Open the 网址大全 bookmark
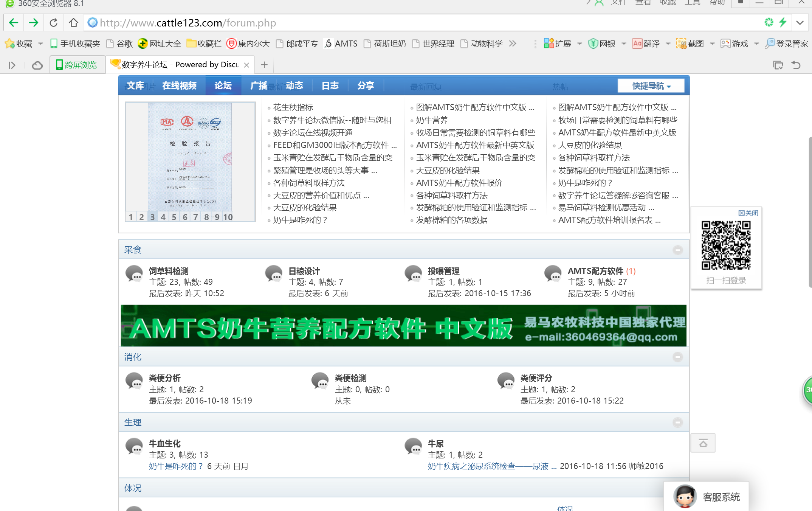The image size is (812, 511). [160, 43]
